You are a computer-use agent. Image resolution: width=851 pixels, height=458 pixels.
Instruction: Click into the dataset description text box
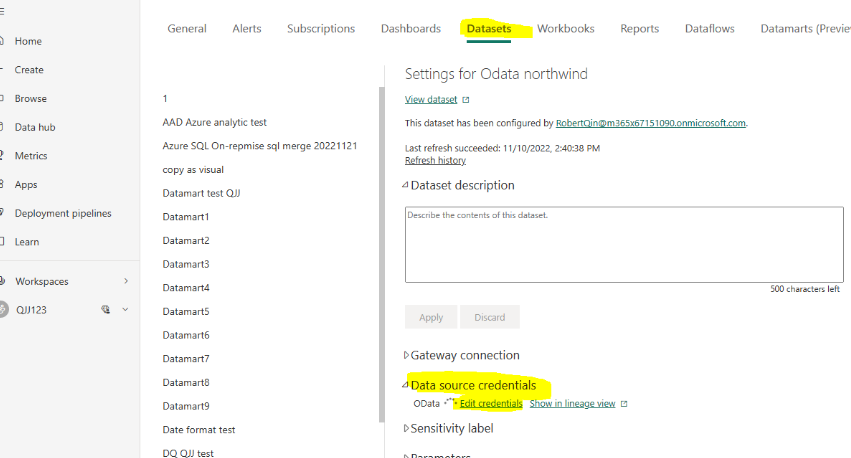tap(624, 244)
